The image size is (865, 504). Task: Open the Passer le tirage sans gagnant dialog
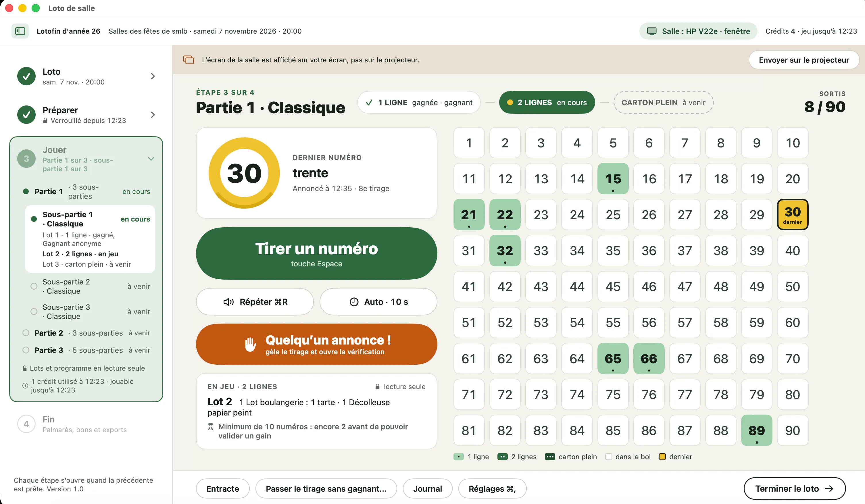coord(326,488)
